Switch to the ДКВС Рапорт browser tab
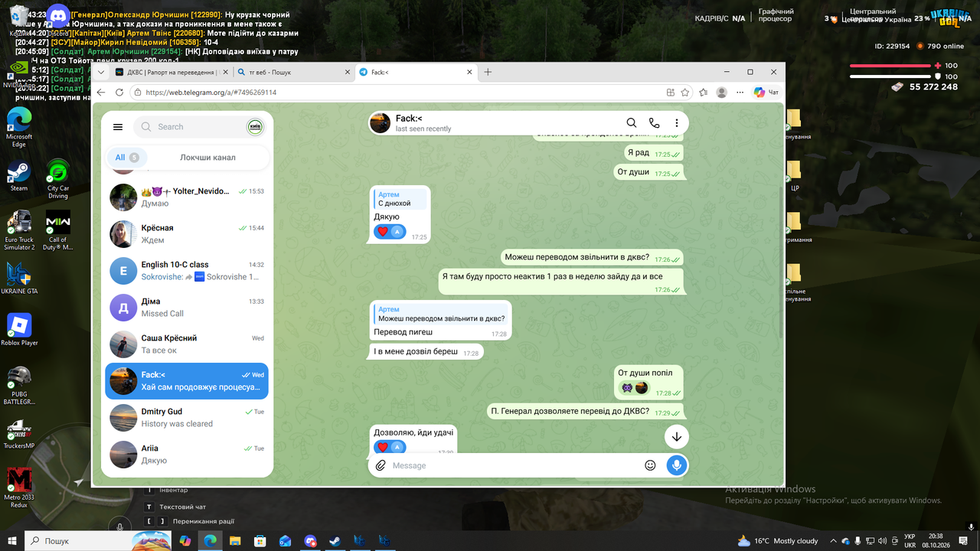This screenshot has width=980, height=551. (x=171, y=72)
